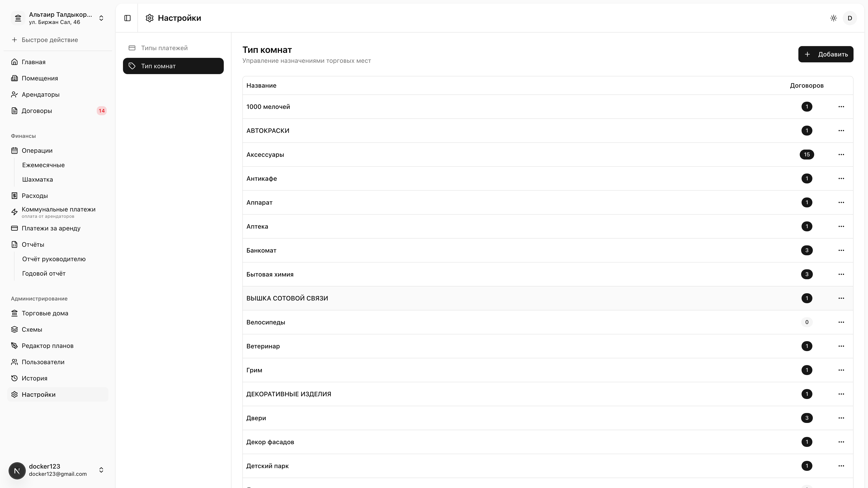The image size is (868, 488).
Task: Open the Схемы layers icon
Action: coord(14,329)
